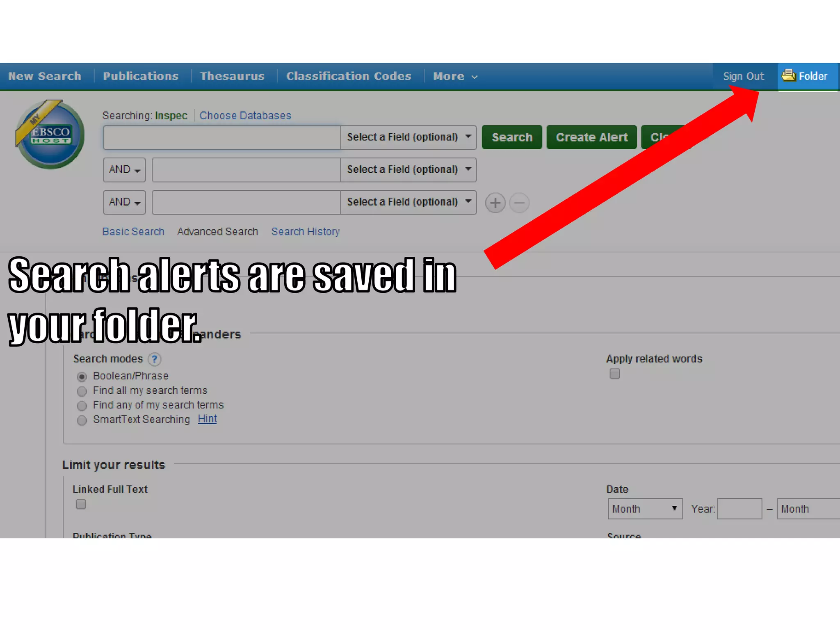Select Find all my search terms
840x630 pixels.
[82, 391]
